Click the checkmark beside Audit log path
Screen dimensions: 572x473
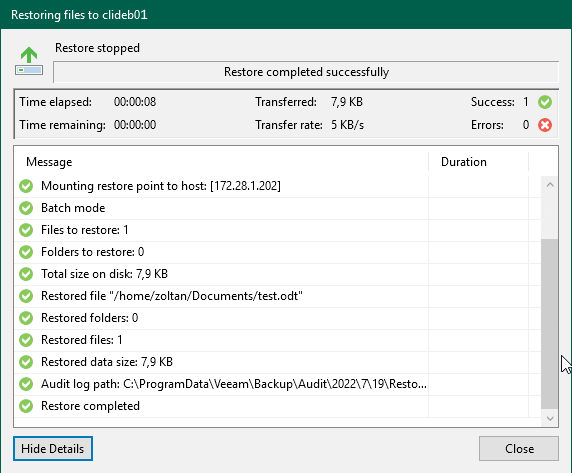[x=26, y=384]
